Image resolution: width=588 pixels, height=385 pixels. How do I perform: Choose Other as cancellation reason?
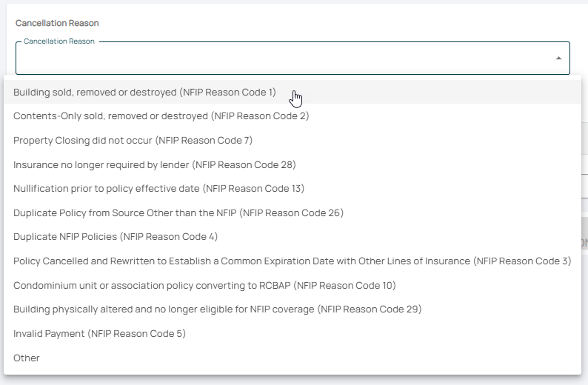(27, 358)
